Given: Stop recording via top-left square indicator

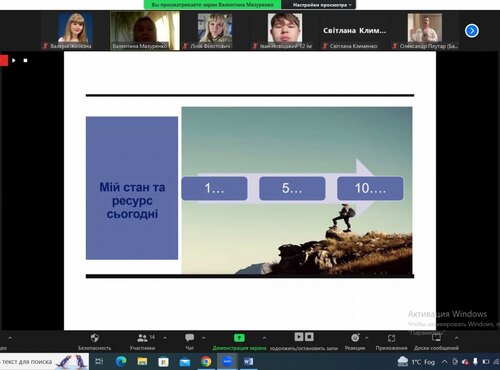Looking at the screenshot, I should coord(25,60).
